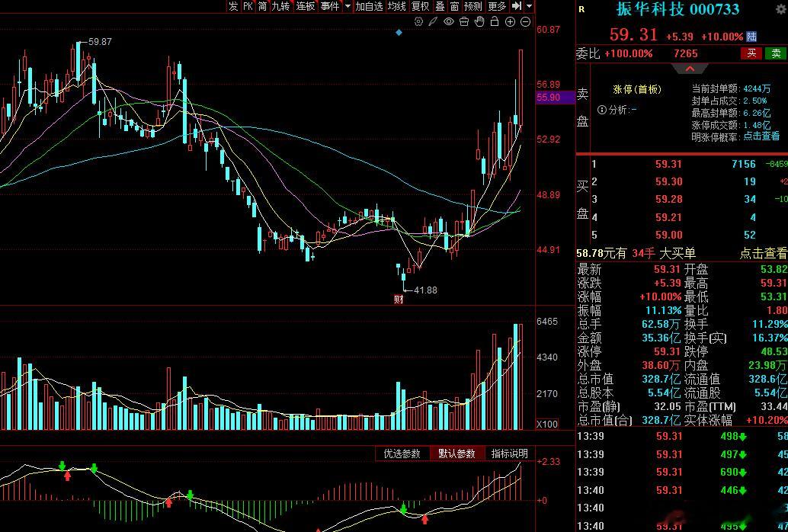Click first MACD green down-arrow signal
The width and height of the screenshot is (788, 532).
[62, 466]
